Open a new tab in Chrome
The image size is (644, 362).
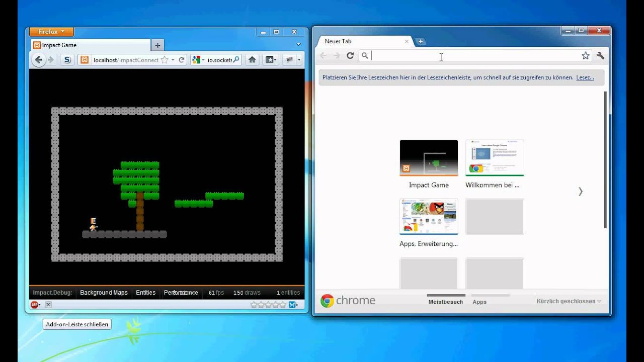point(421,41)
